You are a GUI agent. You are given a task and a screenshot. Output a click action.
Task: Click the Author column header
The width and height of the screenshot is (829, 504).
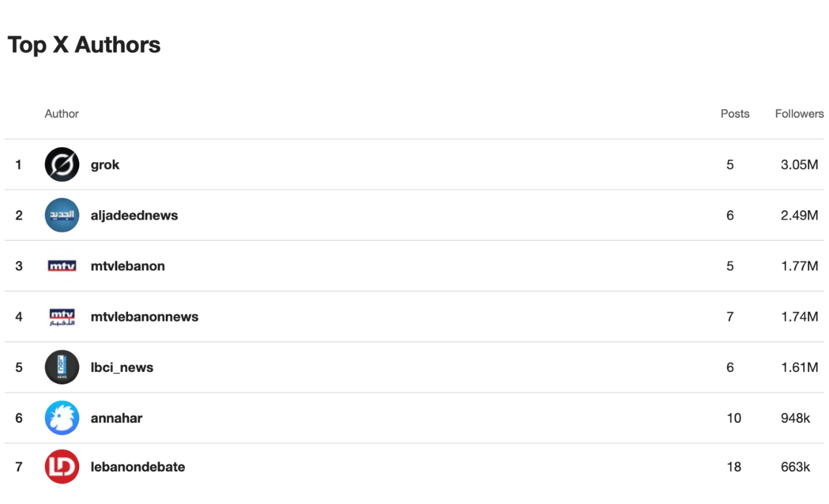coord(62,114)
